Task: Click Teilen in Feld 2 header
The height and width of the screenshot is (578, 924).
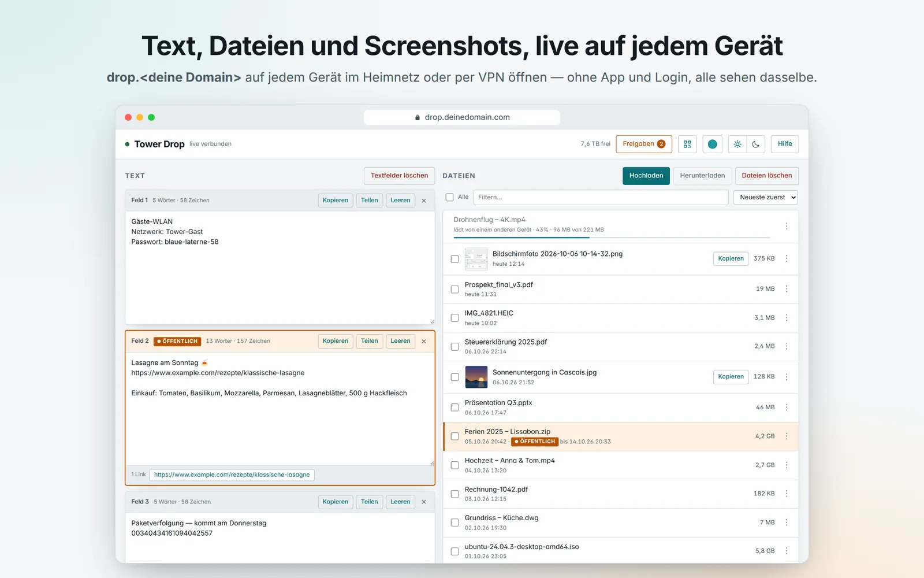Action: pos(370,341)
